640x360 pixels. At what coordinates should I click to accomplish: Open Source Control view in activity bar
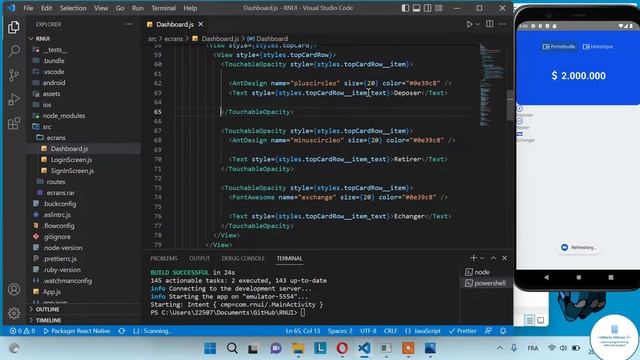14,75
